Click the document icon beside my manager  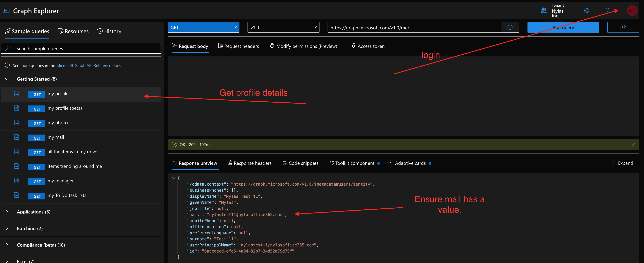pyautogui.click(x=17, y=181)
